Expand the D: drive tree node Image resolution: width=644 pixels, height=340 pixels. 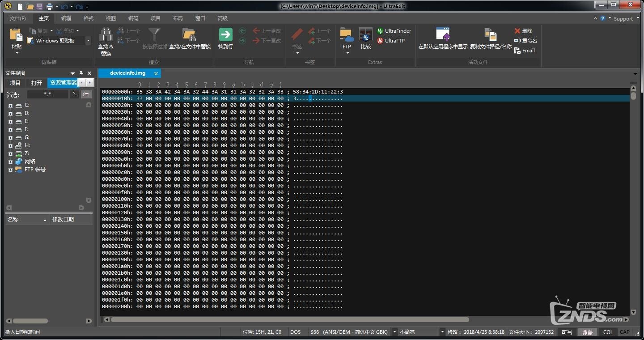coord(10,113)
